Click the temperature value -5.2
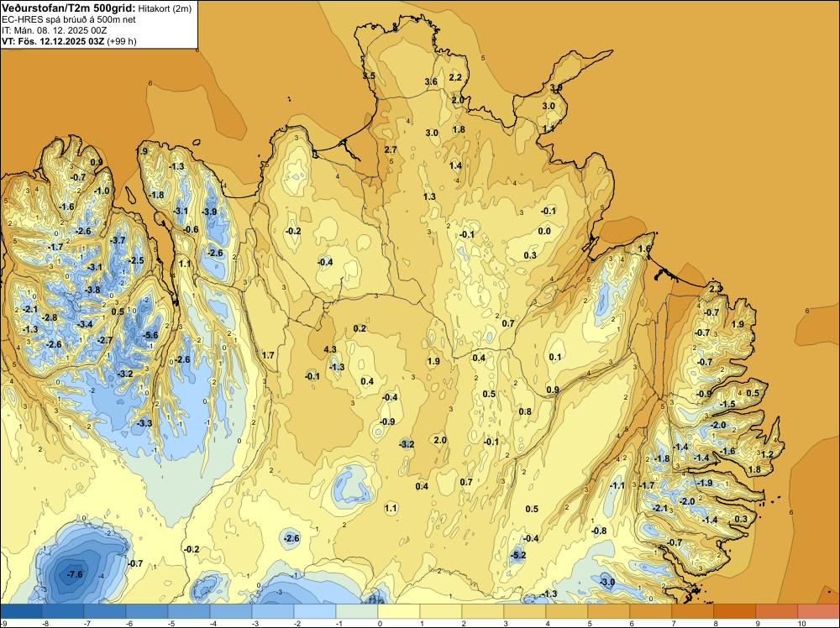This screenshot has height=628, width=840. click(x=518, y=555)
